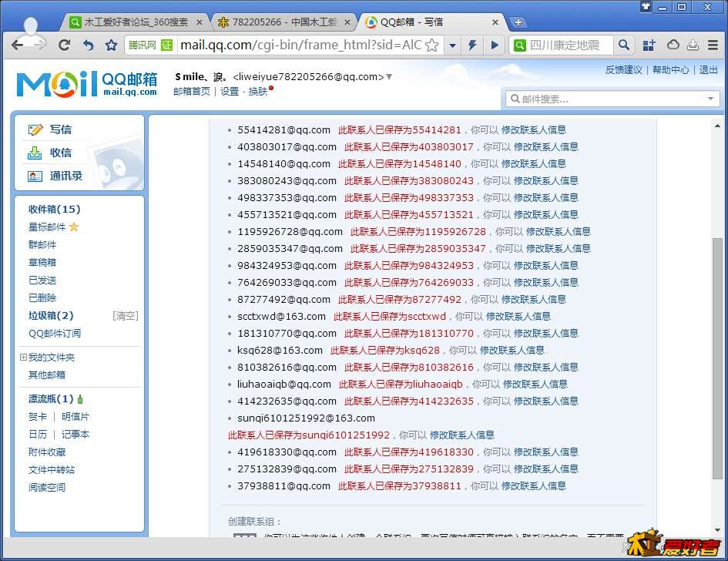Open 阅读空间
Viewport: 728px width, 561px height.
[x=47, y=487]
